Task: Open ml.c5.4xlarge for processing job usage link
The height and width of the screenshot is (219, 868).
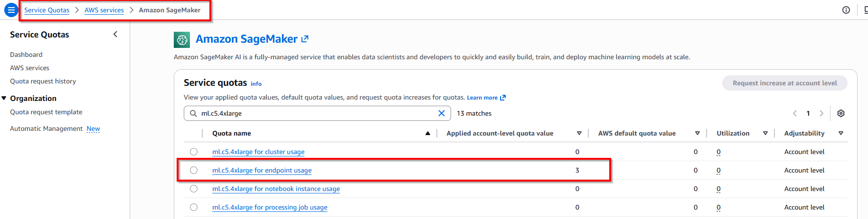Action: [269, 207]
